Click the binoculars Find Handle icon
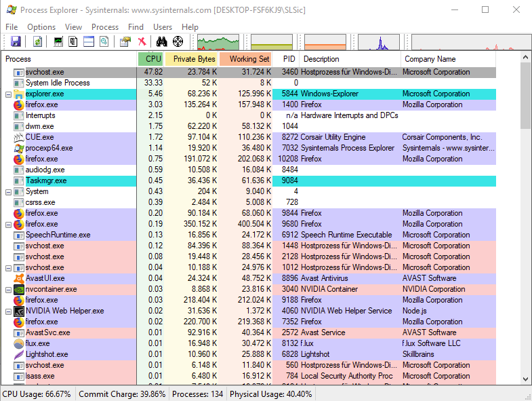The height and width of the screenshot is (401, 532). (x=161, y=41)
